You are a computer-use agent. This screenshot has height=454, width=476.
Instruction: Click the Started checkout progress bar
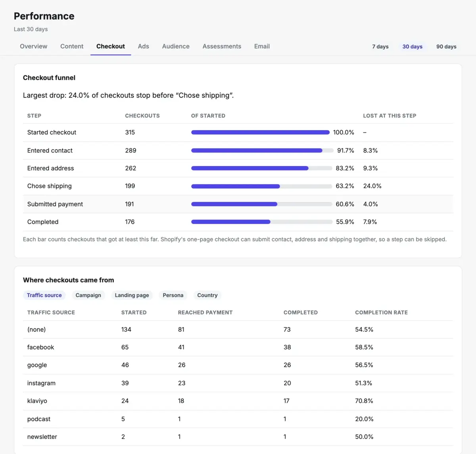click(260, 132)
